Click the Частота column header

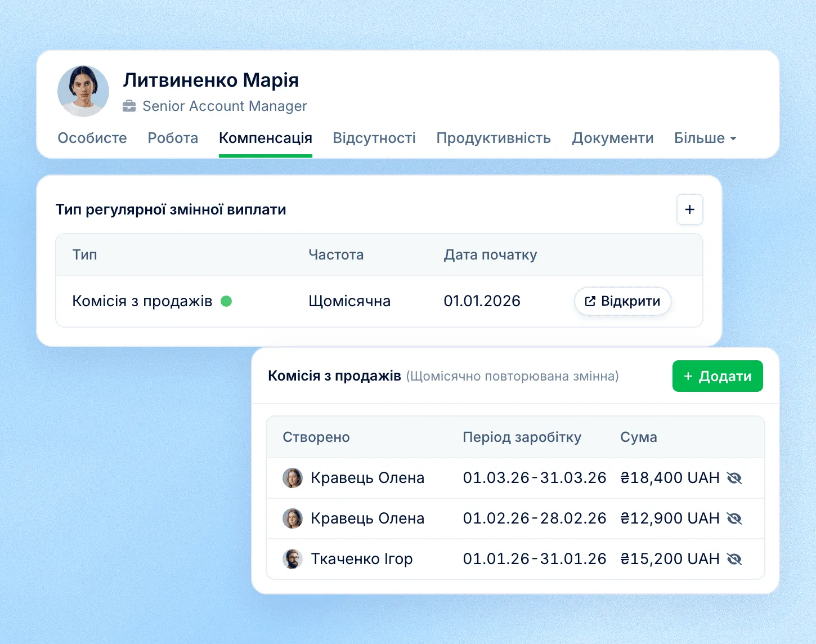coord(336,254)
